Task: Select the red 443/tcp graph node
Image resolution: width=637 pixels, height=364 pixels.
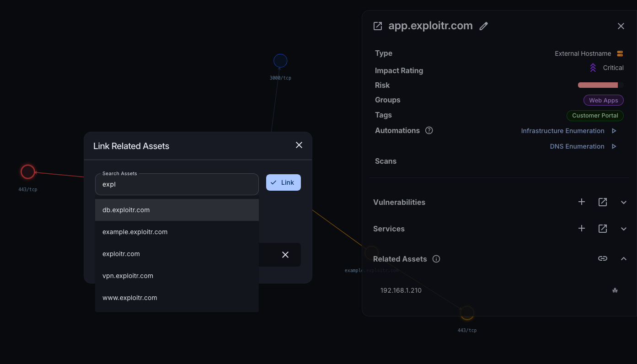Action: (28, 171)
